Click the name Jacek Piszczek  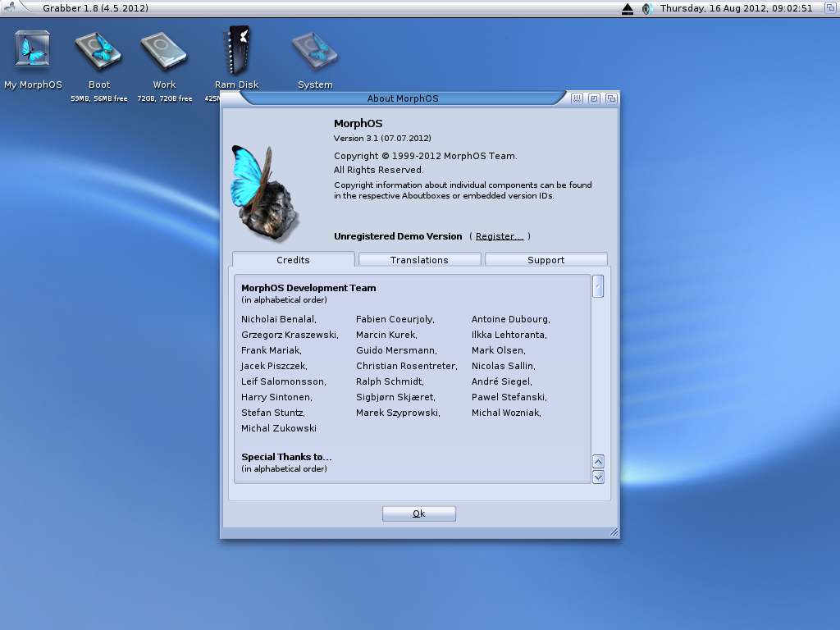pos(274,366)
